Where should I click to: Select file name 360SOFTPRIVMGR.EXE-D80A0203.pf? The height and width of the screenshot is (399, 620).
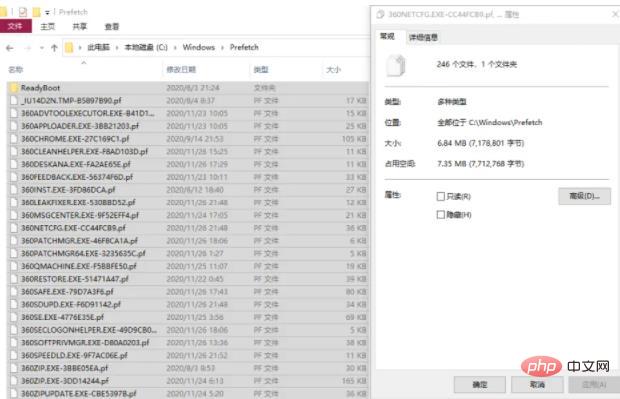click(x=85, y=342)
